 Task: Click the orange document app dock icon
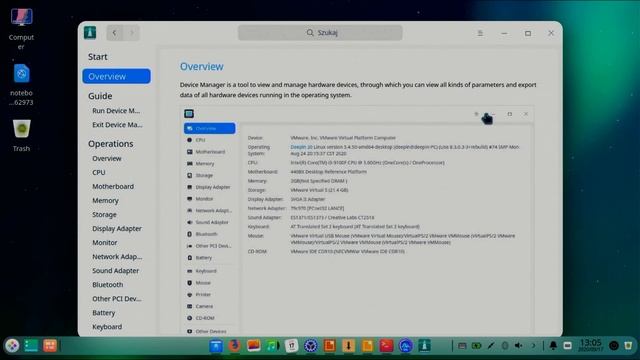pos(329,346)
